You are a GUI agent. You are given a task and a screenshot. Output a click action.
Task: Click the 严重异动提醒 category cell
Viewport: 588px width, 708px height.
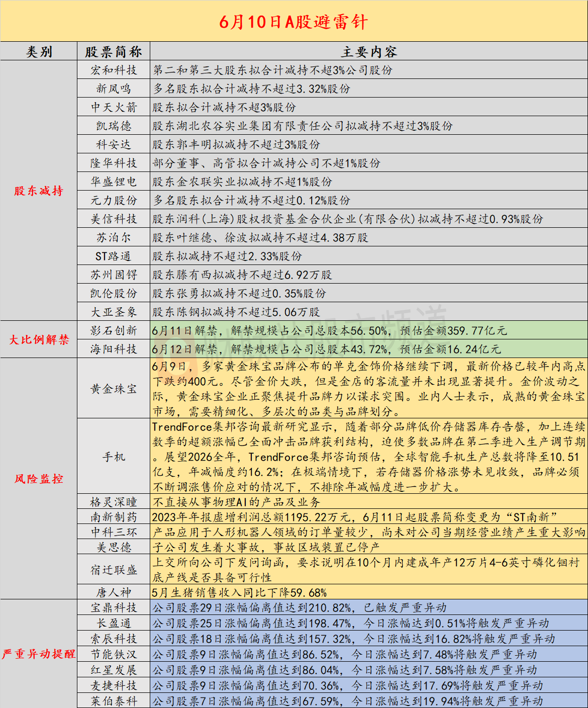(x=39, y=654)
